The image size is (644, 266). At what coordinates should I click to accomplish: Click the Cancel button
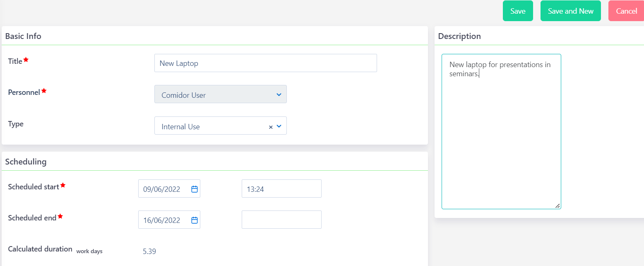click(x=626, y=11)
